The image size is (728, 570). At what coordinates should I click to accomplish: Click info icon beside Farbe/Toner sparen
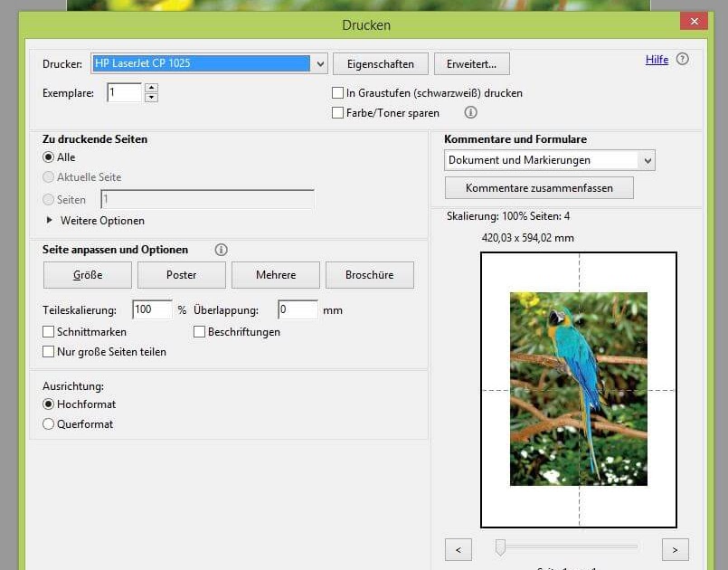click(x=470, y=112)
